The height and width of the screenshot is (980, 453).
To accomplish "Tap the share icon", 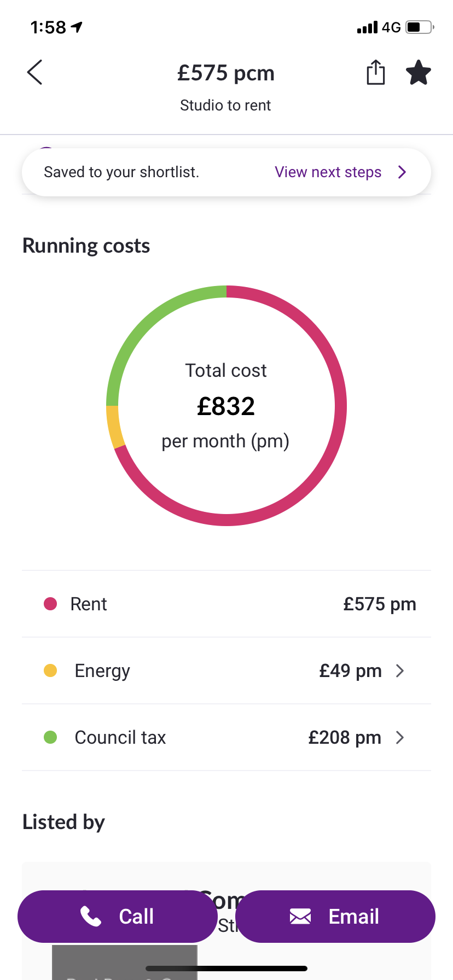I will pos(375,72).
